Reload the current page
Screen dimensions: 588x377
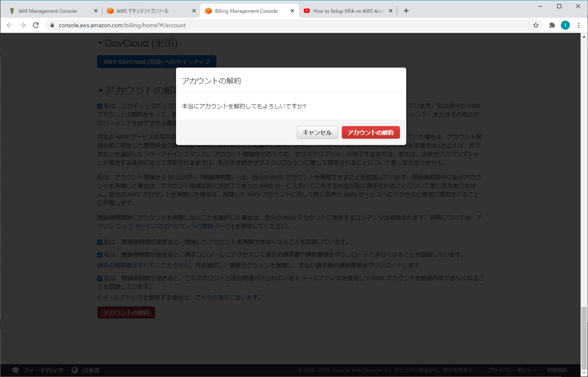coord(36,25)
